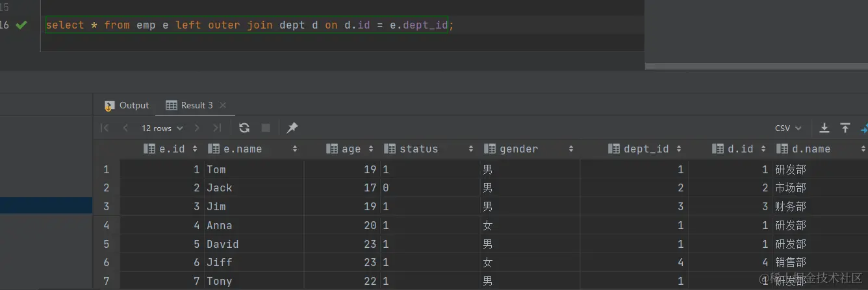Click d.name cell '销售部' in Jiff's row
Viewport: 868px width, 290px height.
tap(820, 262)
